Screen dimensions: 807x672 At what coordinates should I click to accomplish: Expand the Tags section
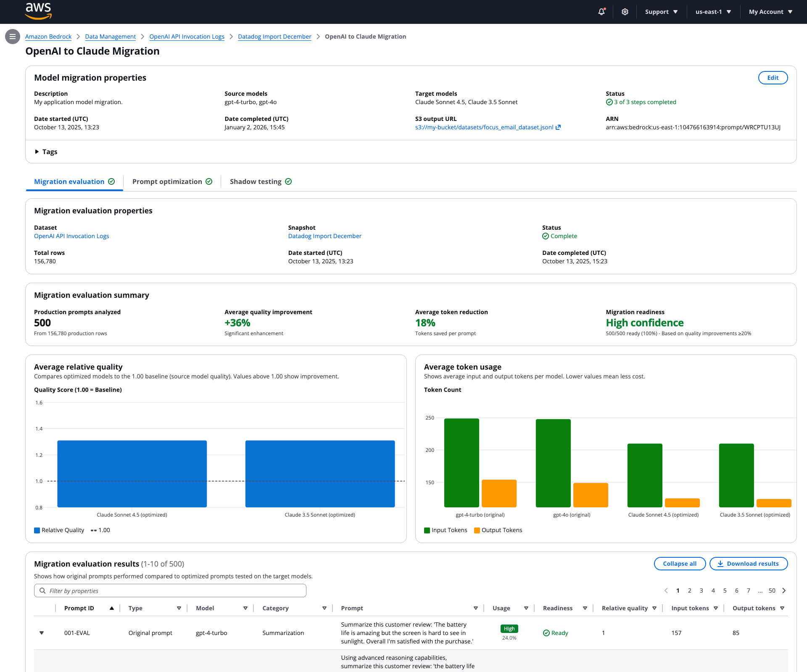pos(46,152)
